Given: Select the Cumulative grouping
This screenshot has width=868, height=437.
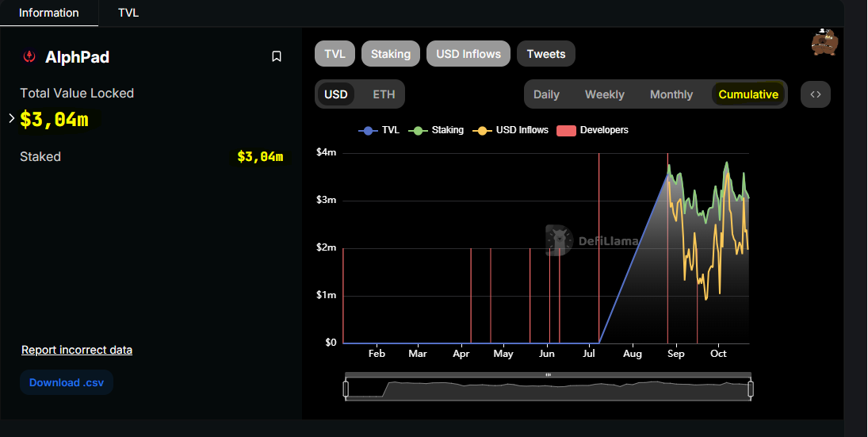Looking at the screenshot, I should (748, 94).
